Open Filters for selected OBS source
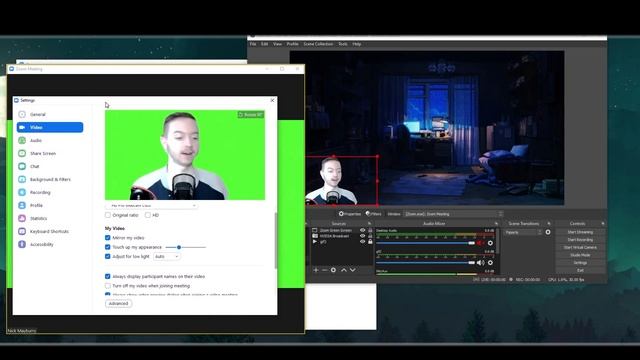The width and height of the screenshot is (640, 360). coord(373,214)
